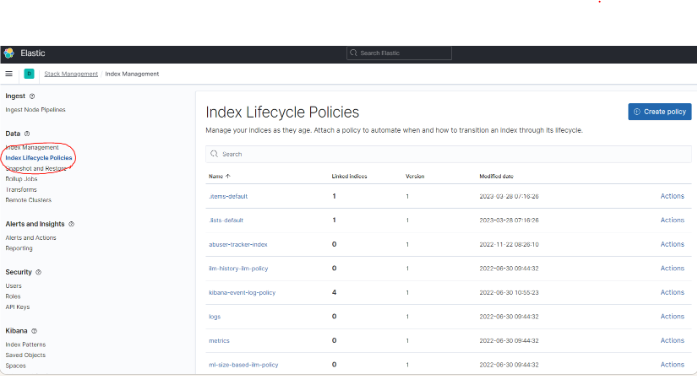Sort table by Modified date column
697x376 pixels.
point(497,176)
